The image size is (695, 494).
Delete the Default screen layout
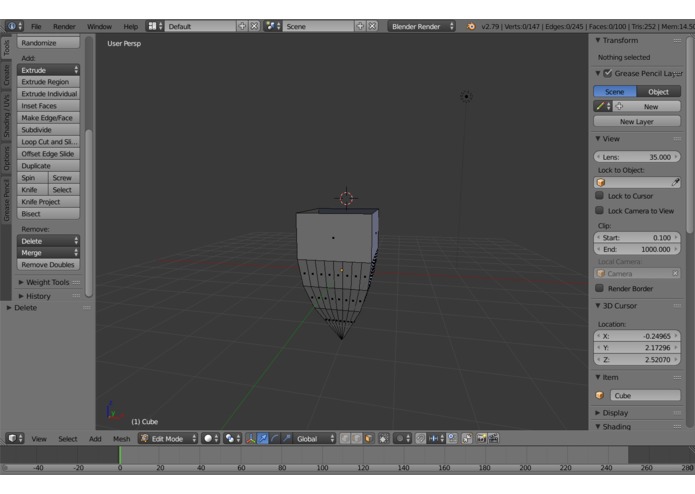(x=254, y=26)
